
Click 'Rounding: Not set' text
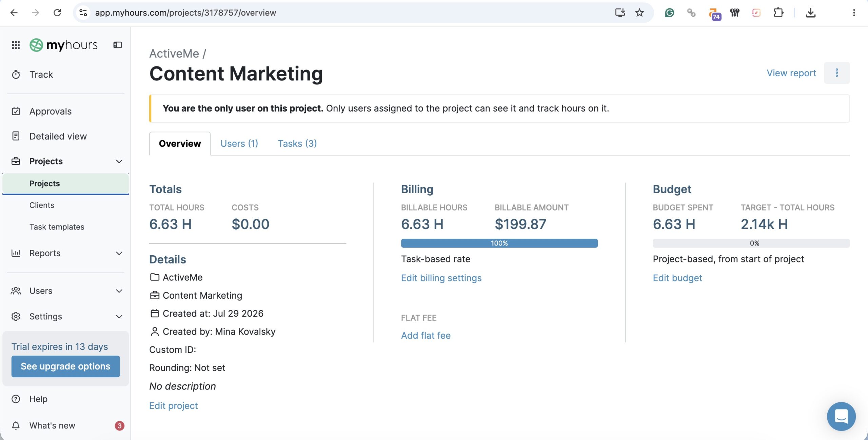pos(187,368)
